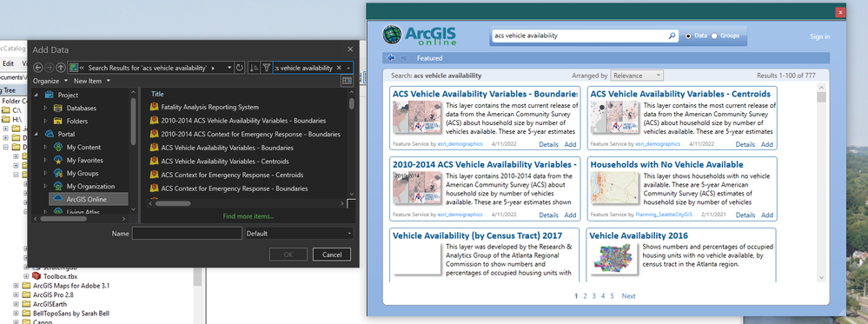Image resolution: width=868 pixels, height=324 pixels.
Task: Open the sort options icon
Action: coord(254,68)
